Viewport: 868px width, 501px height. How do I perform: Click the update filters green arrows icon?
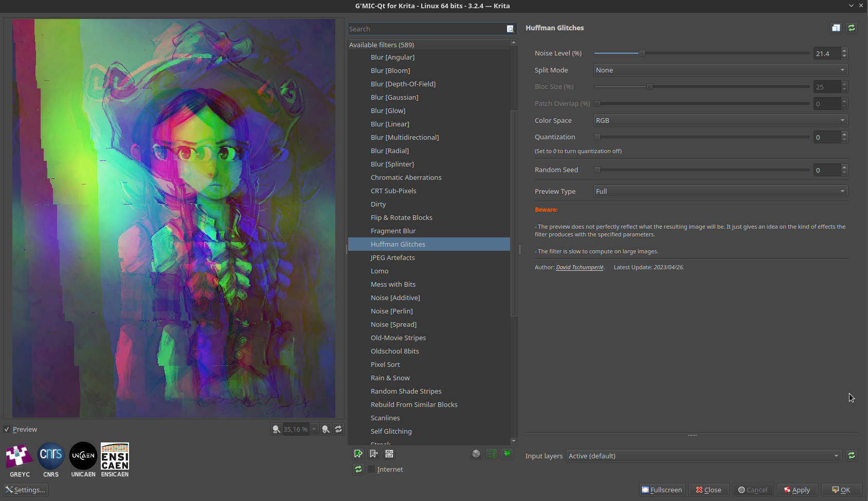click(358, 469)
